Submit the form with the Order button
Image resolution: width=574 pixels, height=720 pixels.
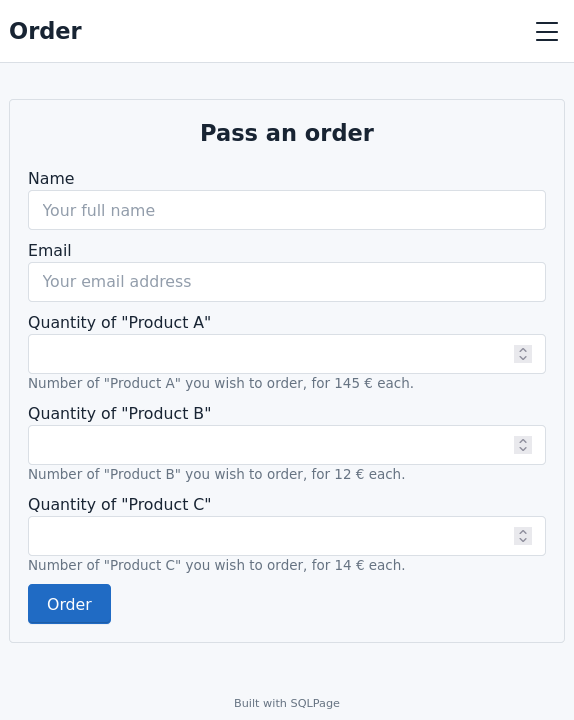[69, 604]
